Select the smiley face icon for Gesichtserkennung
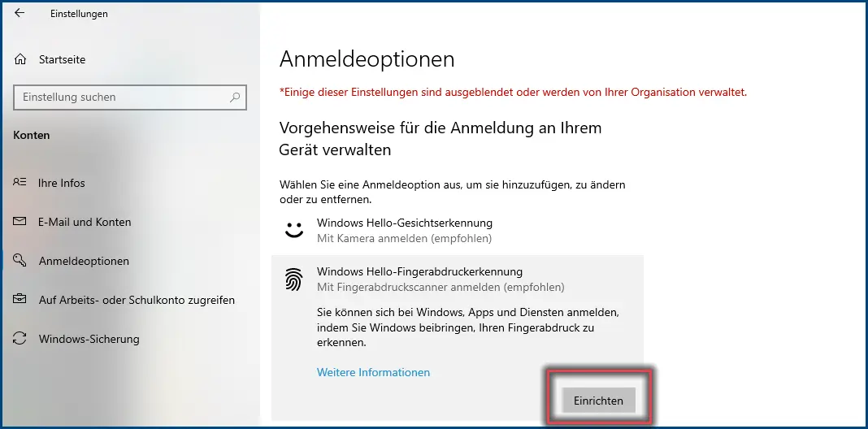The height and width of the screenshot is (429, 868). [294, 230]
